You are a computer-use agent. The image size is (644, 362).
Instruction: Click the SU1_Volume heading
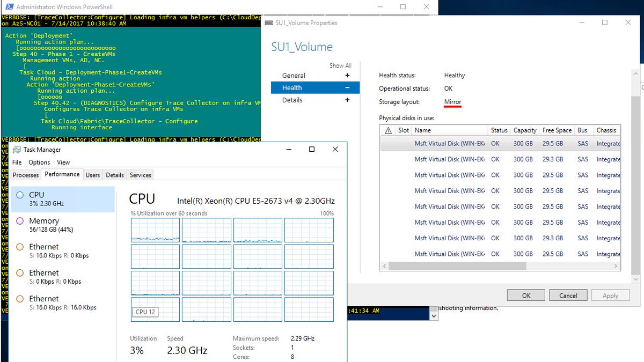(302, 47)
